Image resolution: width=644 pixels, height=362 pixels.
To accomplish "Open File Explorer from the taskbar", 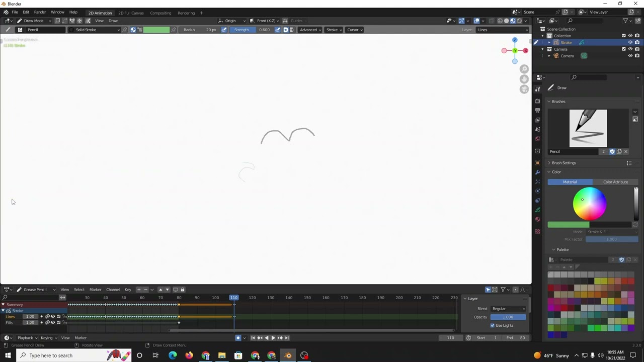I will click(x=222, y=355).
